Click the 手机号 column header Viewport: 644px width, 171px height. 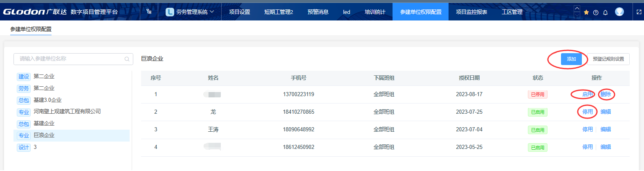click(x=298, y=78)
